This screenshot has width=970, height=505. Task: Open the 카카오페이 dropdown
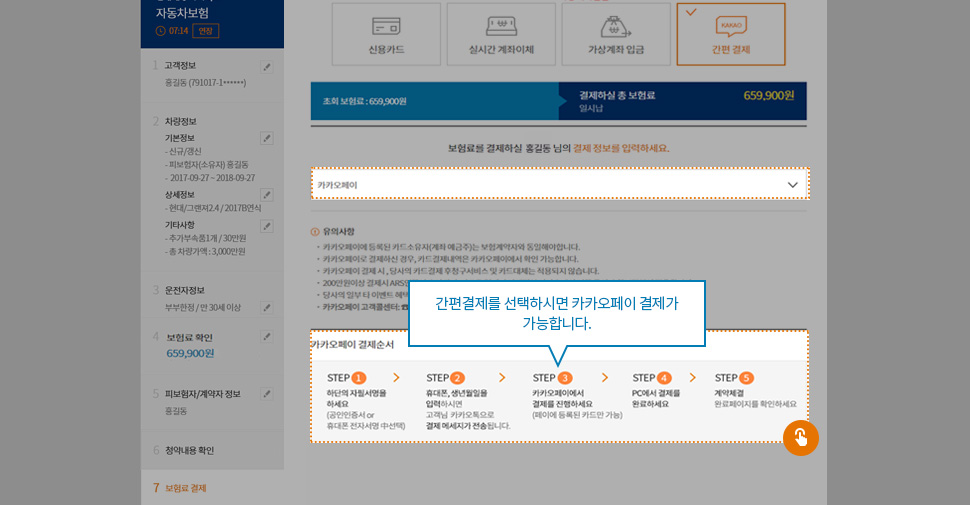[560, 184]
